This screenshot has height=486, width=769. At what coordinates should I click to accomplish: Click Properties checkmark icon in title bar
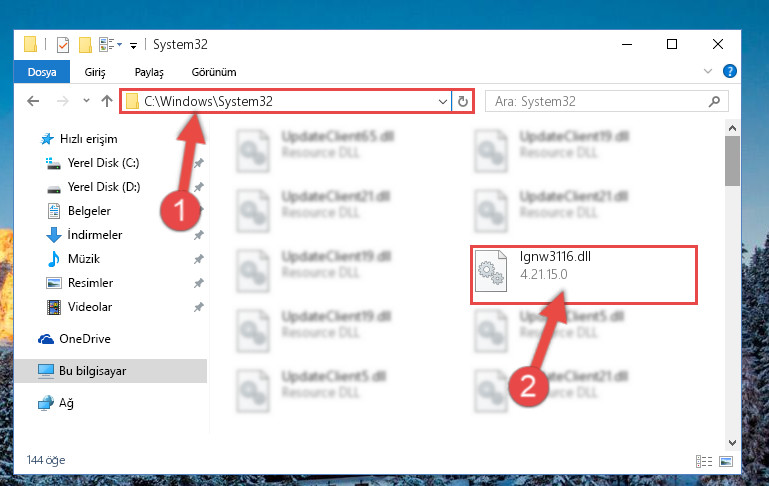(63, 45)
